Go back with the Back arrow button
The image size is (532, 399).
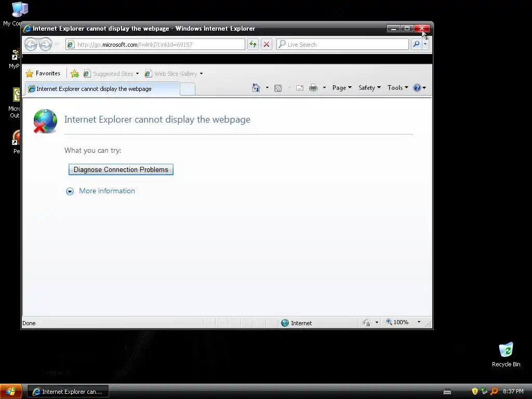pyautogui.click(x=31, y=44)
